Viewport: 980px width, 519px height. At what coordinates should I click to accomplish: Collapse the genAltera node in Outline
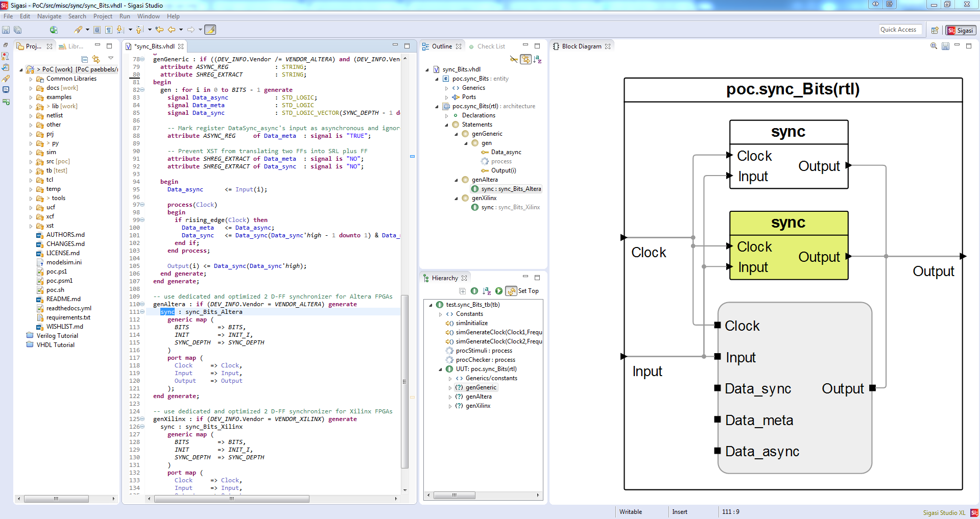[456, 180]
